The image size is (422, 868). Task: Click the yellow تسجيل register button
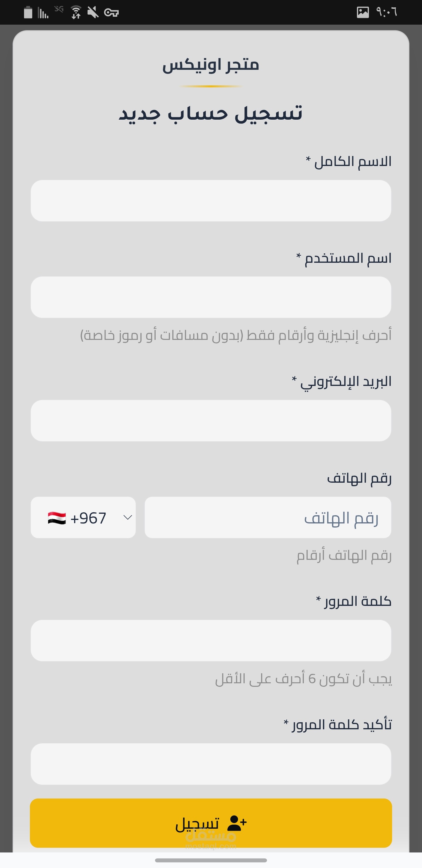(x=211, y=823)
